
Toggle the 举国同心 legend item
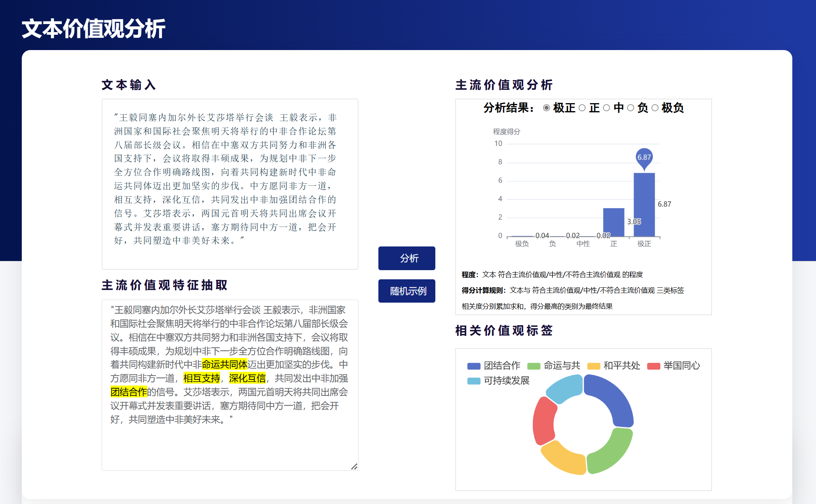[674, 366]
